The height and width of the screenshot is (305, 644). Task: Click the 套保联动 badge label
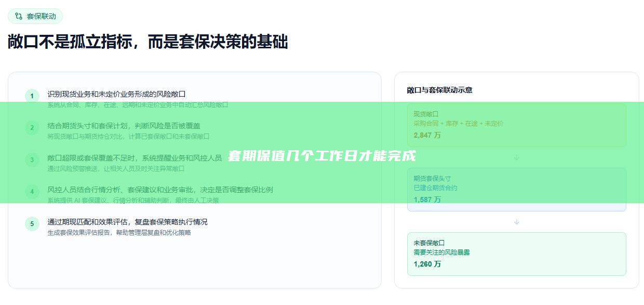coord(42,16)
